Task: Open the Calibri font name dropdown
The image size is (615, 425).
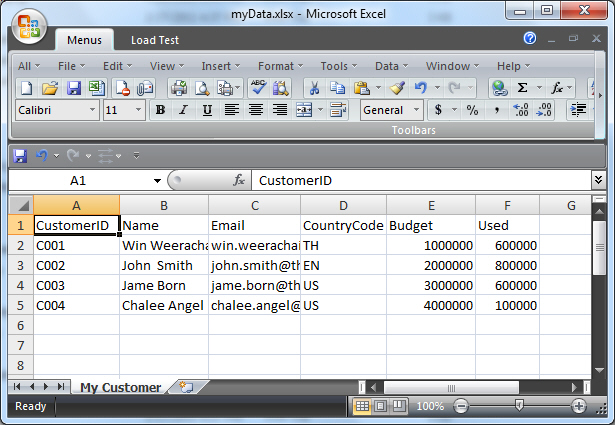Action: click(93, 110)
